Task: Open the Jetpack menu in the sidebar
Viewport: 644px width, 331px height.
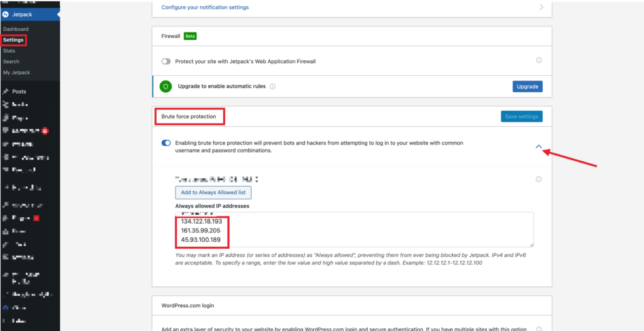Action: coord(30,14)
